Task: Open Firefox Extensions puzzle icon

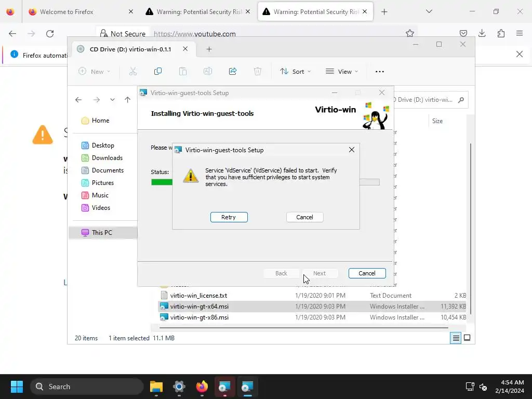Action: 501,33
